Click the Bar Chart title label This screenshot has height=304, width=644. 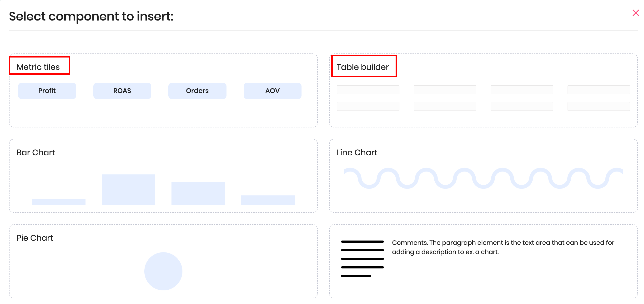(x=36, y=152)
